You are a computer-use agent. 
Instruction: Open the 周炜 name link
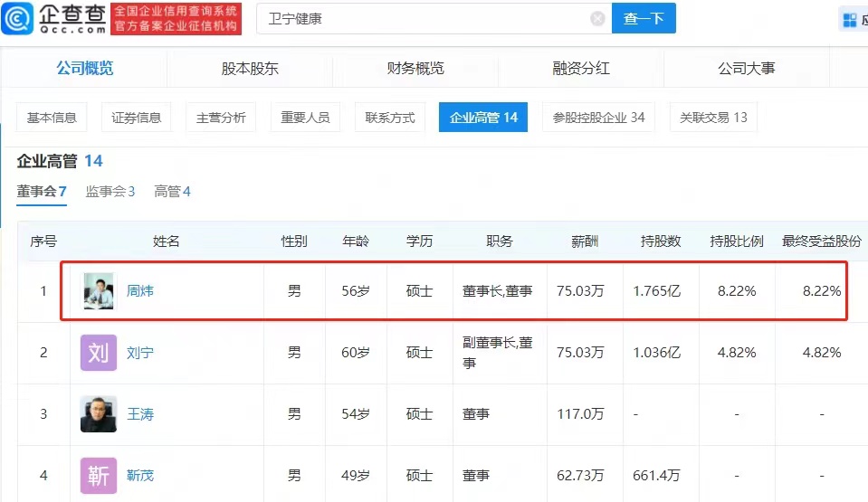click(140, 290)
